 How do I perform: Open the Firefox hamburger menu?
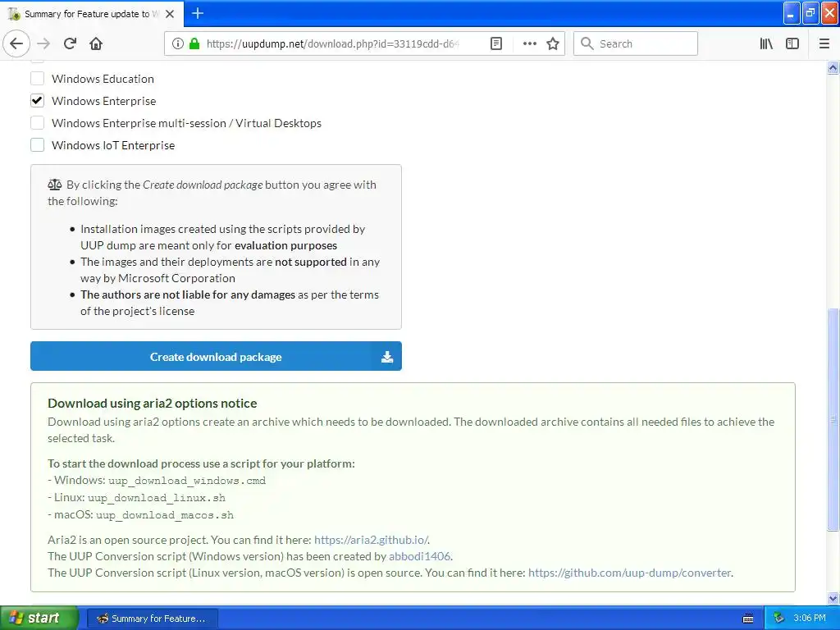(x=824, y=43)
